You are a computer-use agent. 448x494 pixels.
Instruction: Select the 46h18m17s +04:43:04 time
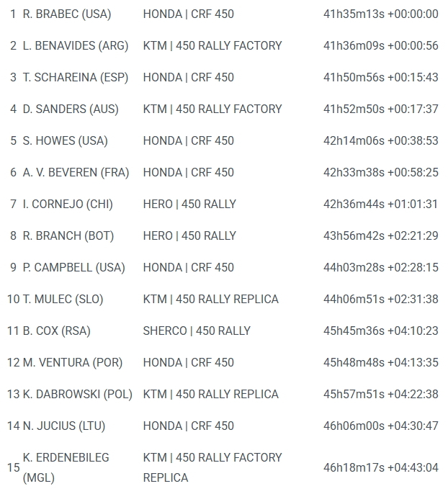click(x=381, y=468)
